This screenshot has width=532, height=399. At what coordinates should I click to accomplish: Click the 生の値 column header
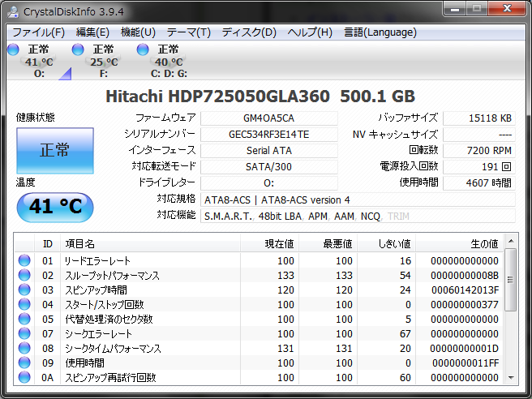coord(460,243)
